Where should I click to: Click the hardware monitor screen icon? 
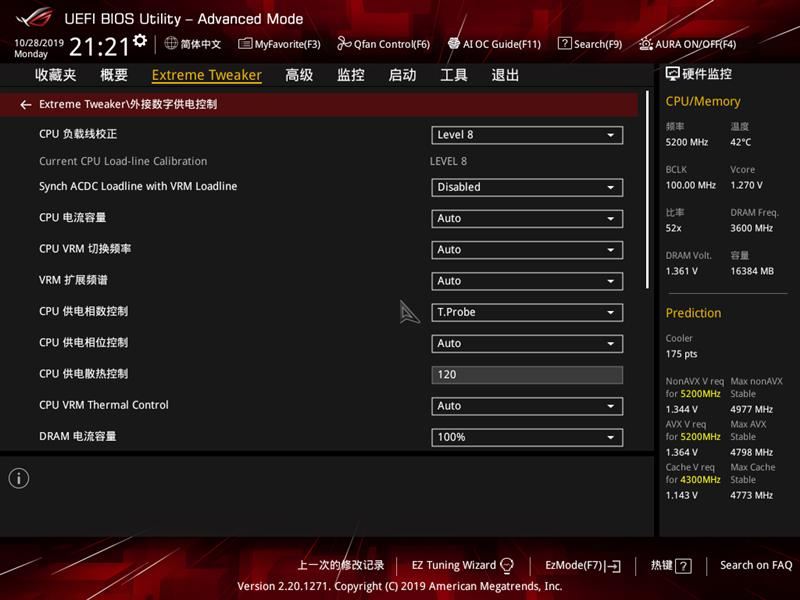click(x=672, y=74)
